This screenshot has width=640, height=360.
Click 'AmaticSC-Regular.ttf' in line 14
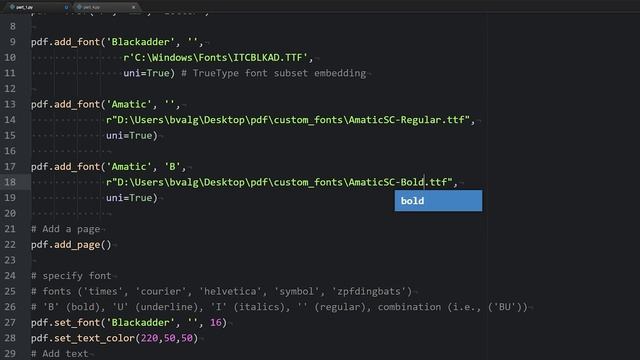[407, 120]
